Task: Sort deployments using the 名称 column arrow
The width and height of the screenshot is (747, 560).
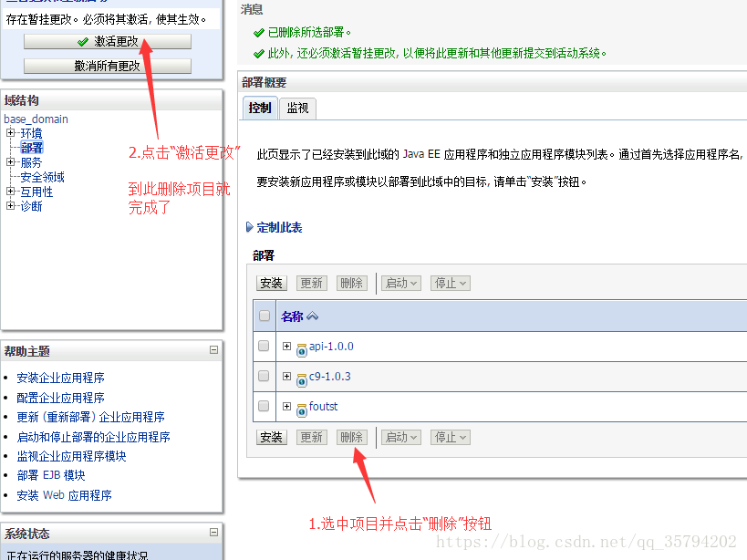Action: (x=311, y=316)
